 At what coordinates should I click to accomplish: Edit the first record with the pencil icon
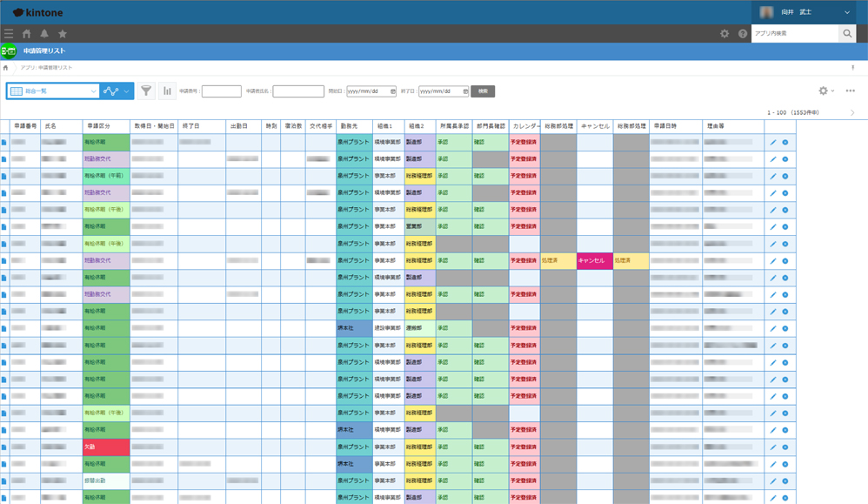[x=772, y=143]
